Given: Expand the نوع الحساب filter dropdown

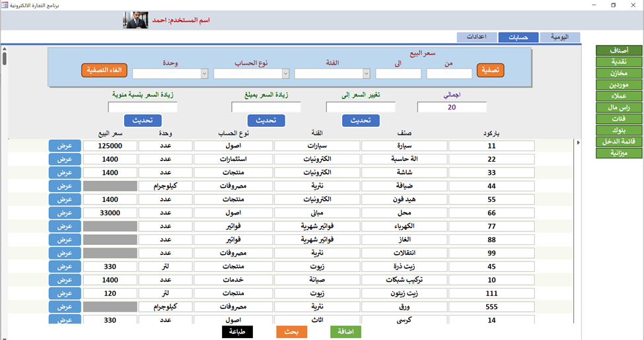Looking at the screenshot, I should click(285, 73).
